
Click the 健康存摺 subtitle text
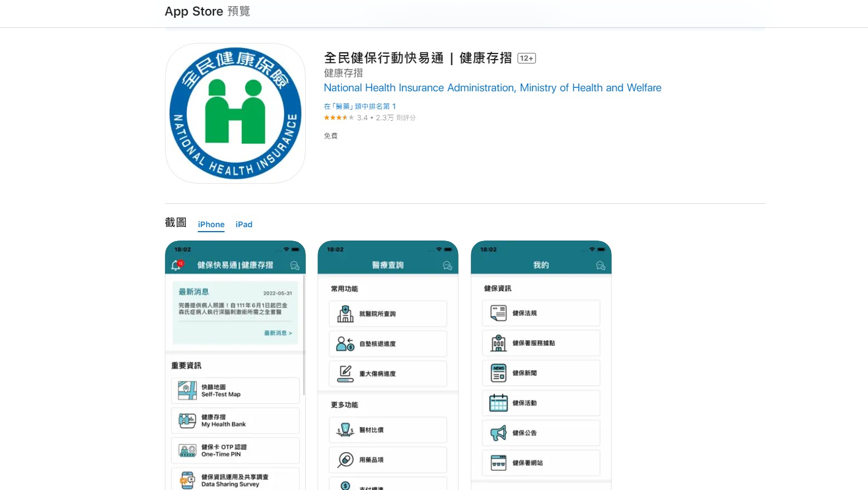[343, 73]
